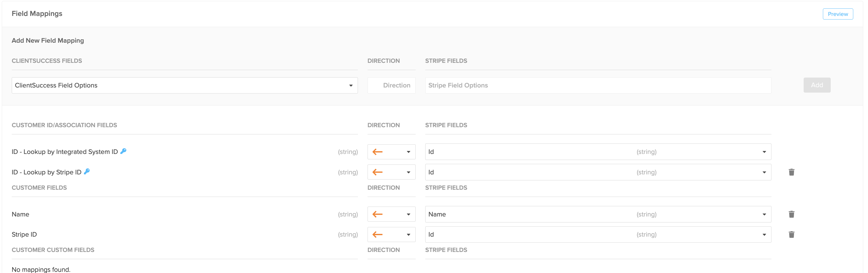Screen dimensions: 868x273
Task: Click 'CUSTOMER ID/ASSOCIATION FIELDS' header
Action: tap(64, 125)
